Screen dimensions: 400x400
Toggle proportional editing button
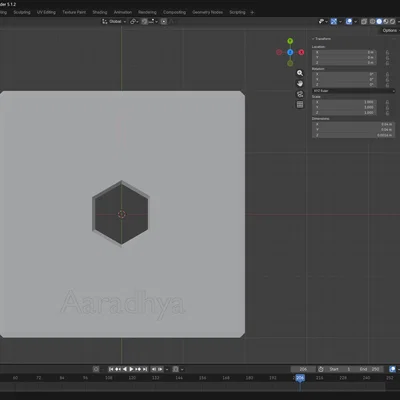point(164,21)
